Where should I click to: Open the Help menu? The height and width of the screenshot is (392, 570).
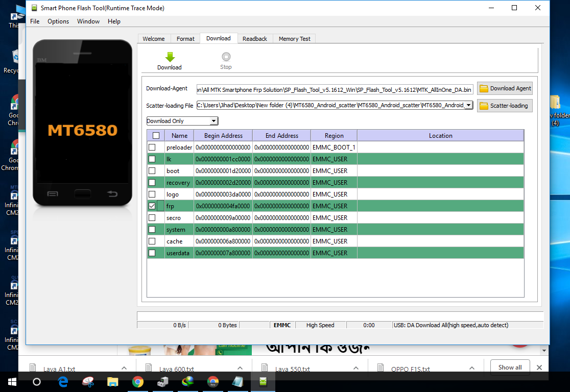[x=114, y=21]
